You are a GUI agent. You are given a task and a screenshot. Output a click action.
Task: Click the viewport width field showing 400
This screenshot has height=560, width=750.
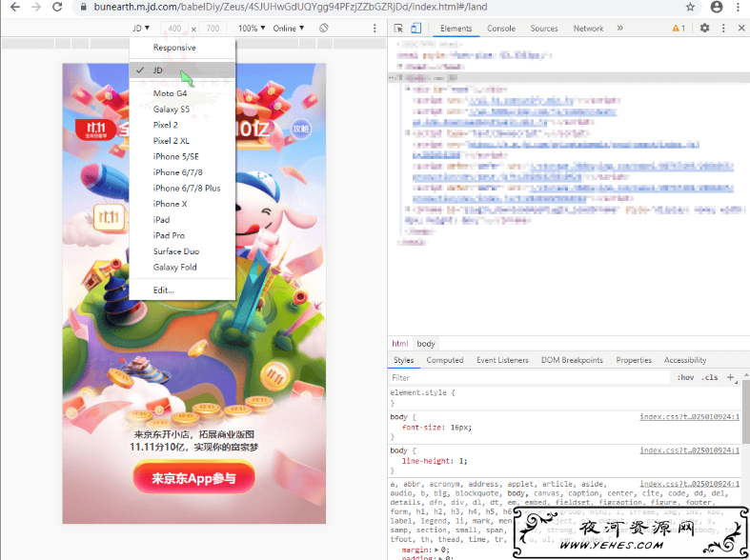coord(174,29)
